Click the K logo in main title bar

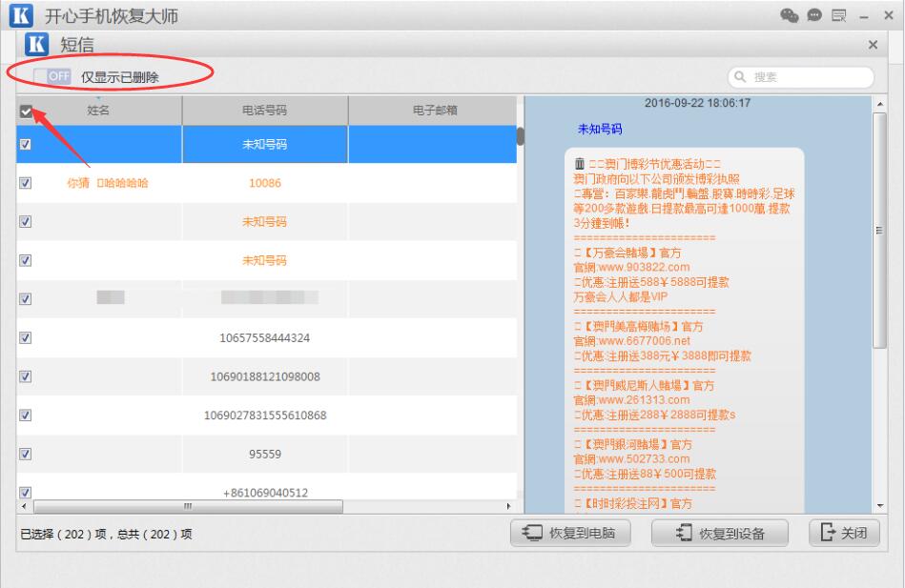(21, 15)
